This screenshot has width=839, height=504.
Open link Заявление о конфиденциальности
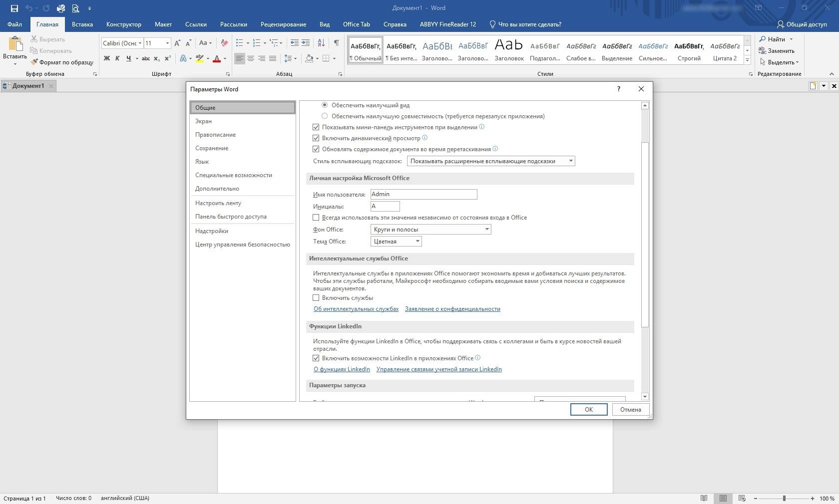click(x=452, y=309)
